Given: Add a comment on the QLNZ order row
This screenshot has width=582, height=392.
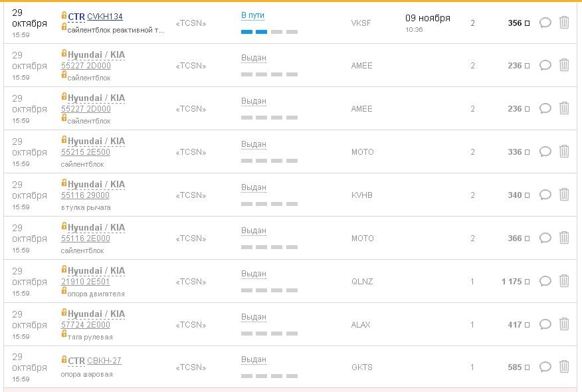Looking at the screenshot, I should coord(545,281).
